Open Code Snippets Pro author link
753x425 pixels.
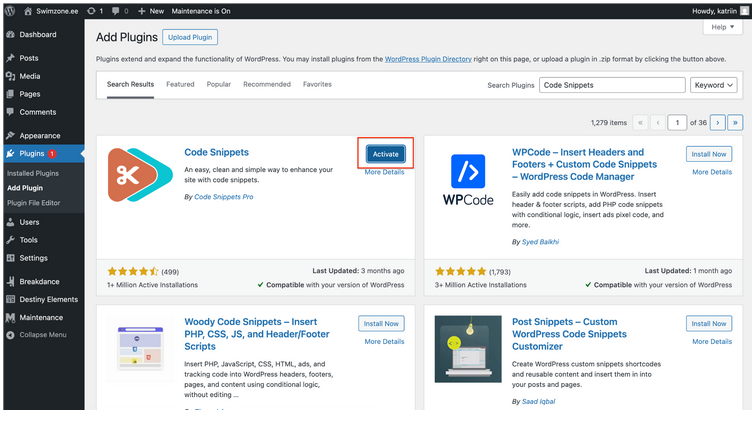coord(223,197)
